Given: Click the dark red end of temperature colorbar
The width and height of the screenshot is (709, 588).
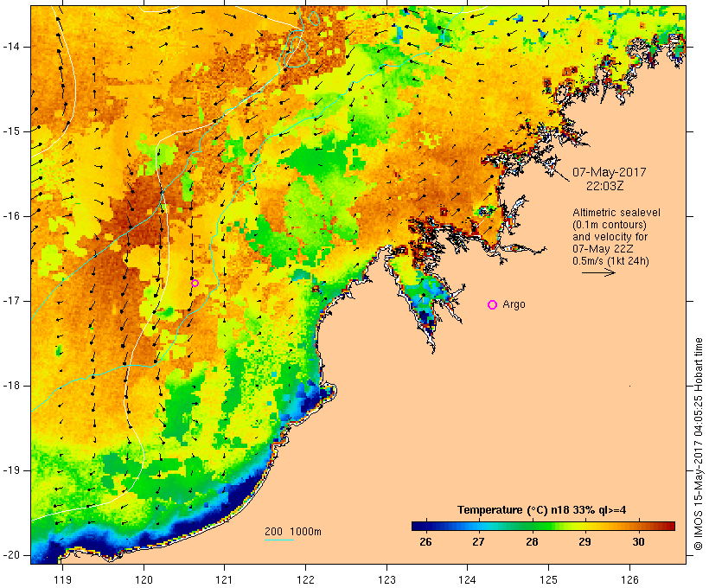Looking at the screenshot, I should tap(668, 526).
